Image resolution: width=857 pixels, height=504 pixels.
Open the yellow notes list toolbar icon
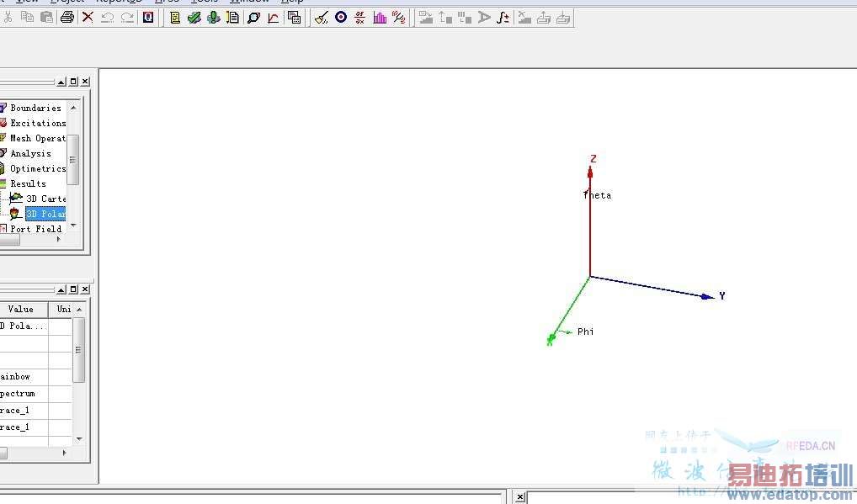pyautogui.click(x=175, y=18)
